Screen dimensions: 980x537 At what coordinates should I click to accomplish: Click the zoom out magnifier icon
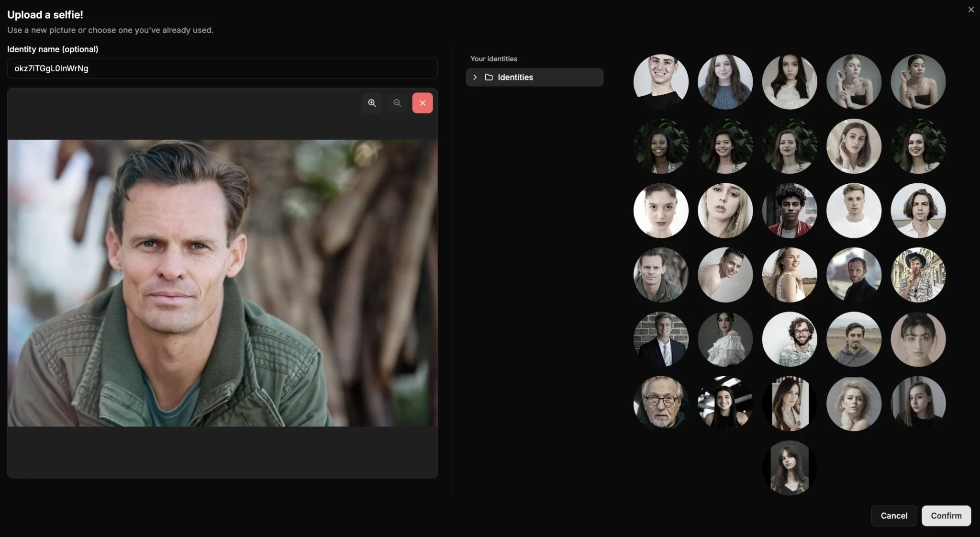tap(397, 103)
